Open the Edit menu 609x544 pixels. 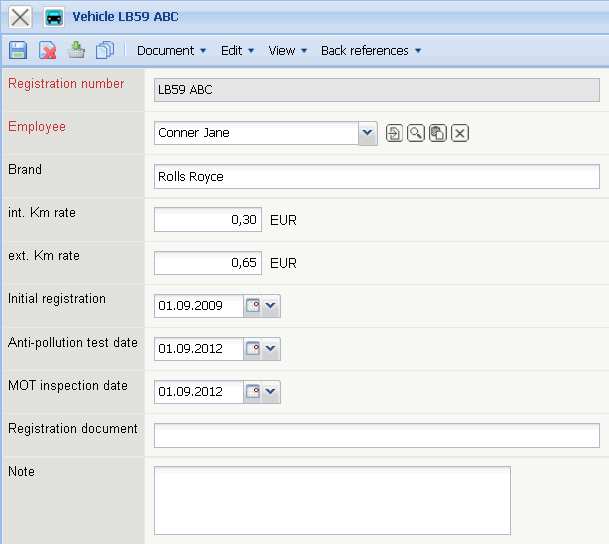point(237,51)
